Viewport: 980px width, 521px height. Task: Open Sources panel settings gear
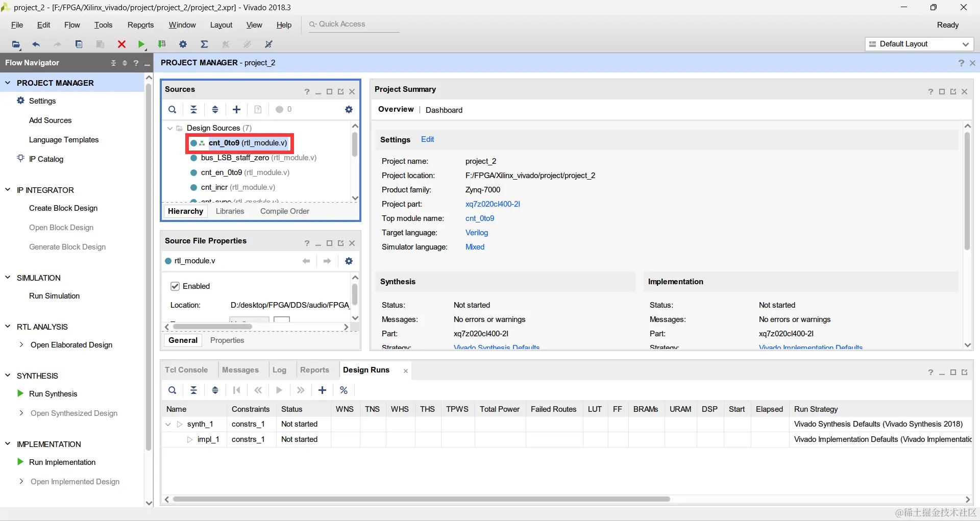(349, 109)
